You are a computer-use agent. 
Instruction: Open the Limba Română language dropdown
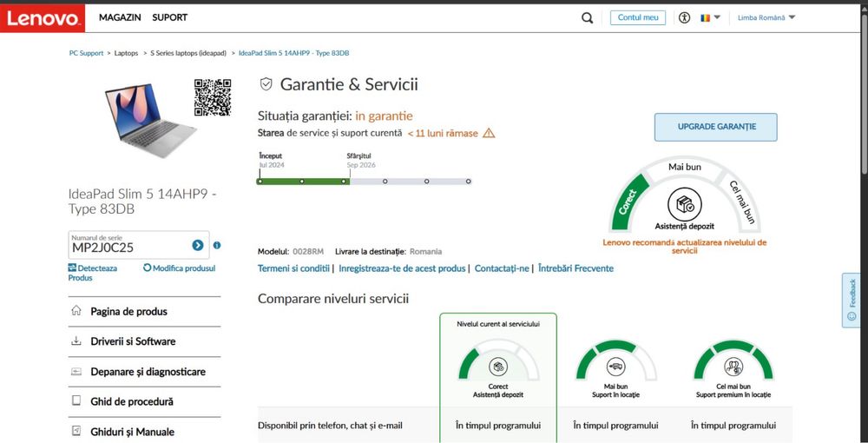[x=766, y=17]
